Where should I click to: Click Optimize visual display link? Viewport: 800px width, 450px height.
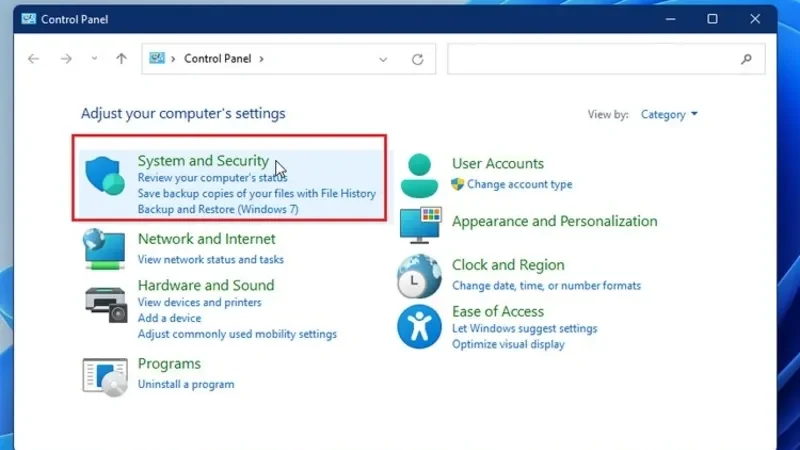tap(508, 344)
